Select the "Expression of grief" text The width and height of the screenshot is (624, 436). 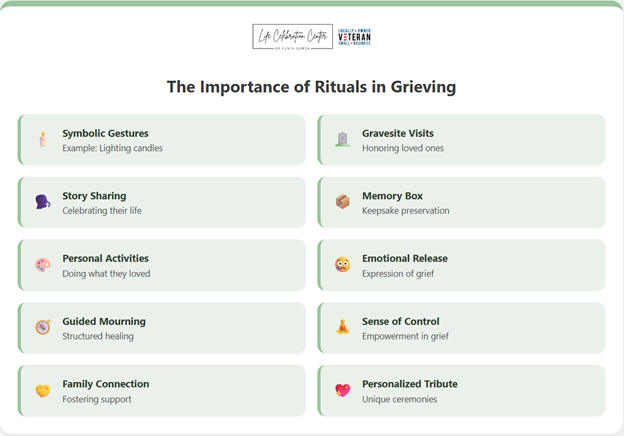tap(398, 274)
